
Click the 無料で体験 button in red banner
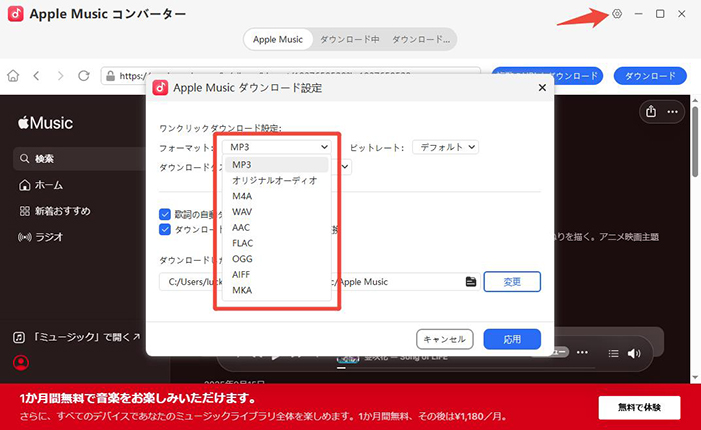tap(639, 407)
